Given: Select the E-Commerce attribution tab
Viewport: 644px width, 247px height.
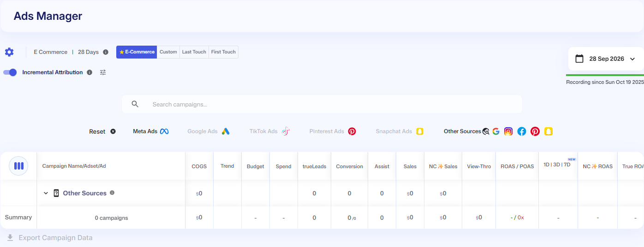Looking at the screenshot, I should [x=137, y=52].
